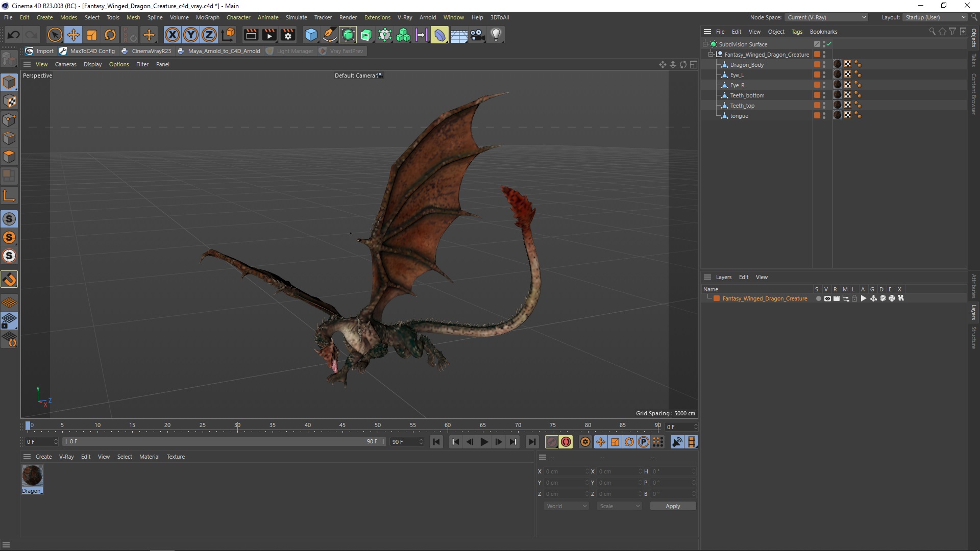Viewport: 980px width, 551px height.
Task: Open the Layout dropdown
Action: tap(935, 17)
